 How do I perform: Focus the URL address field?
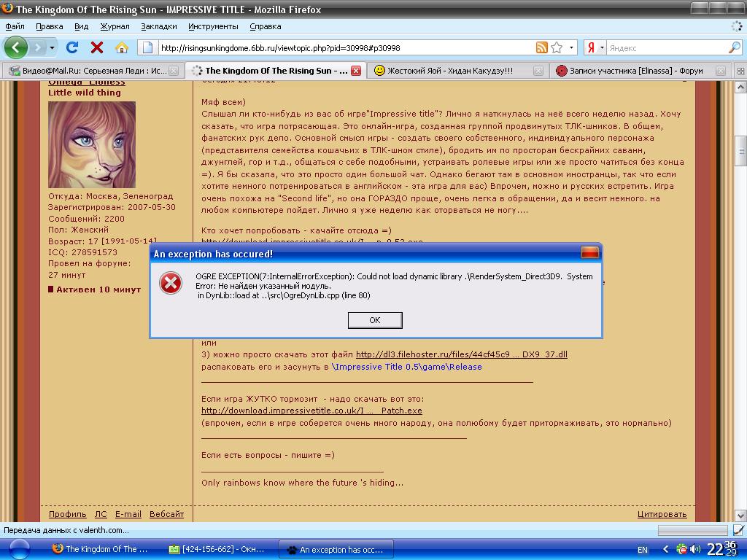(347, 47)
